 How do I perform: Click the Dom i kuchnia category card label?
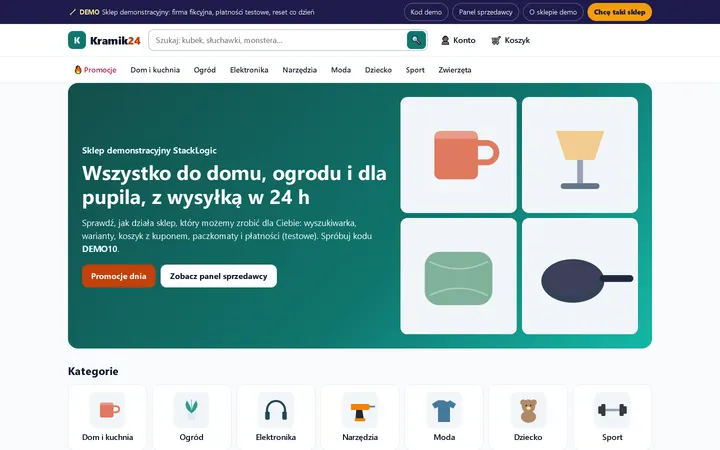click(107, 437)
